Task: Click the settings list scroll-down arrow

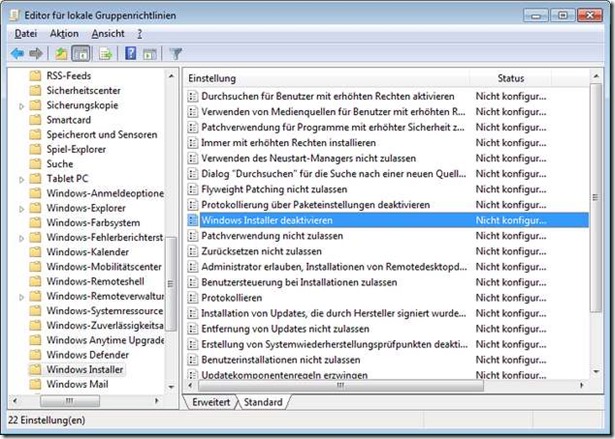Action: (596, 371)
